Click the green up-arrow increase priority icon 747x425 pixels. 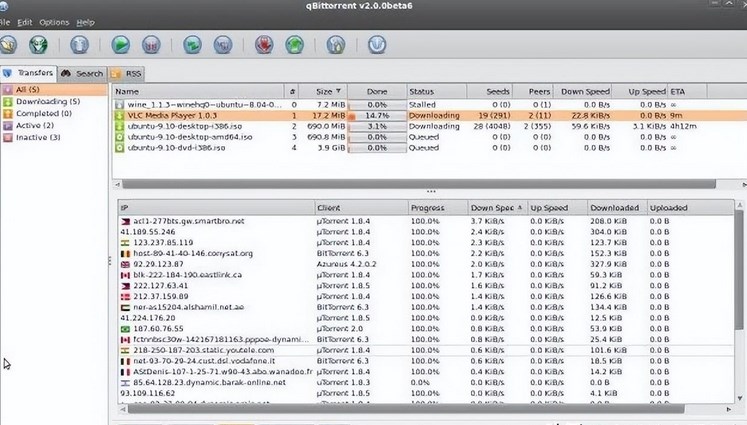[x=294, y=44]
